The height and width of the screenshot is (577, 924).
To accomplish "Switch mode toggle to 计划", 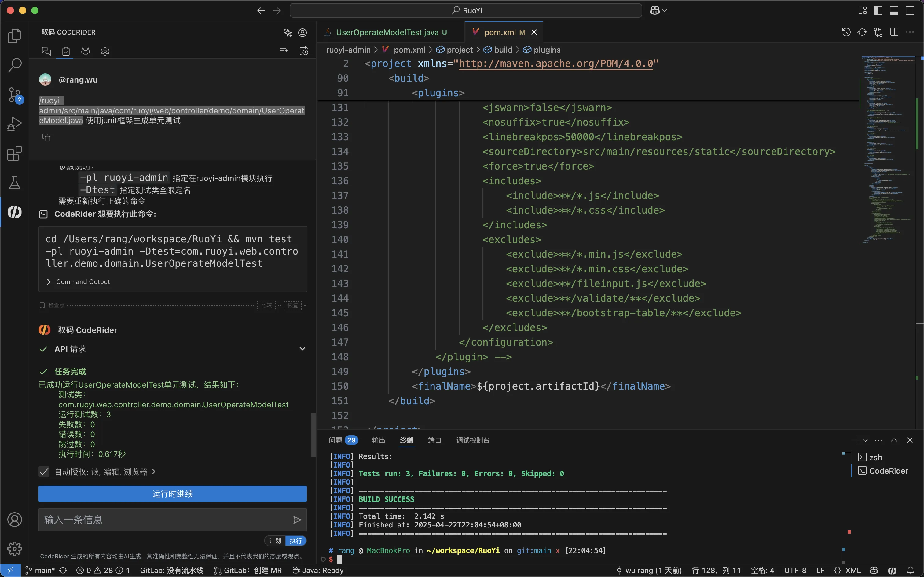I will pos(275,541).
